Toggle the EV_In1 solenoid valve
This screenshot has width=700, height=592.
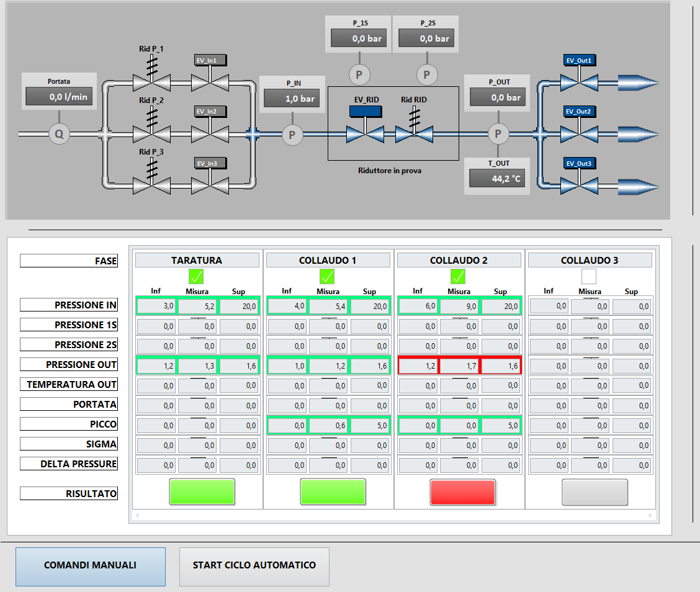pyautogui.click(x=210, y=83)
